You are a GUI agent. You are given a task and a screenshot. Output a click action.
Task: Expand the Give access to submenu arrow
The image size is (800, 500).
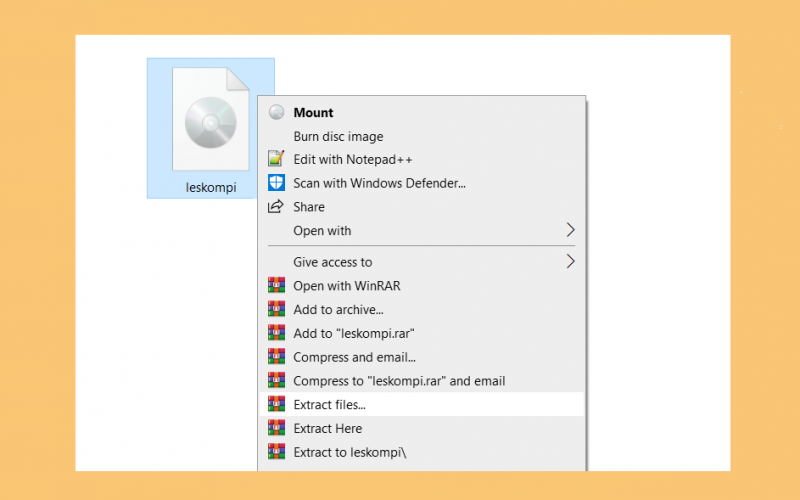(570, 262)
